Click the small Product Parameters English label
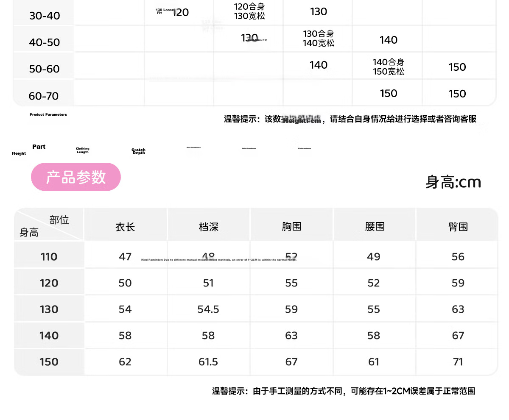The height and width of the screenshot is (420, 509). coord(48,114)
